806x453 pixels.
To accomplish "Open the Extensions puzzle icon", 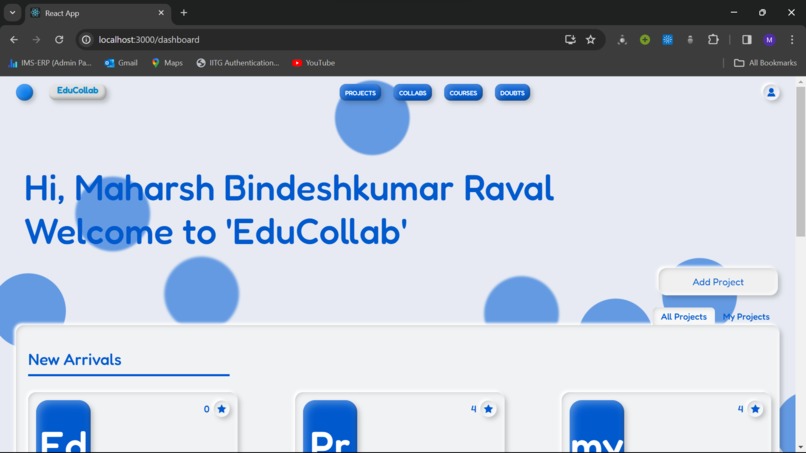I will click(713, 40).
